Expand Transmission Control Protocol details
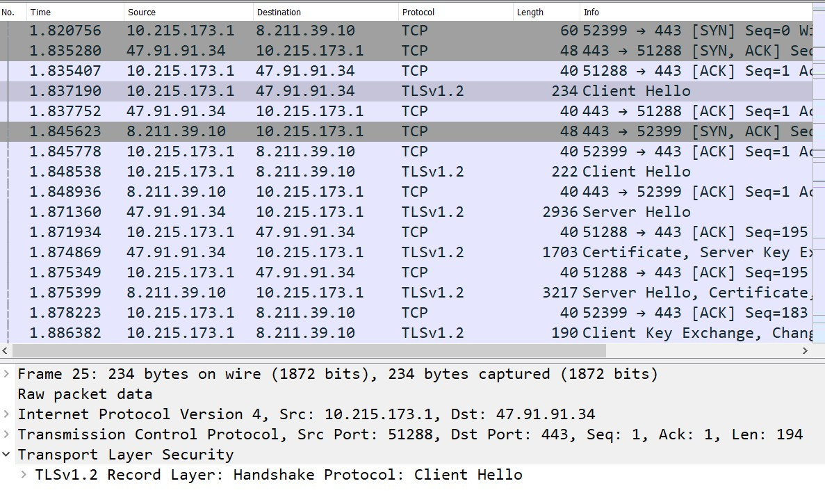Image resolution: width=825 pixels, height=504 pixels. pos(7,434)
